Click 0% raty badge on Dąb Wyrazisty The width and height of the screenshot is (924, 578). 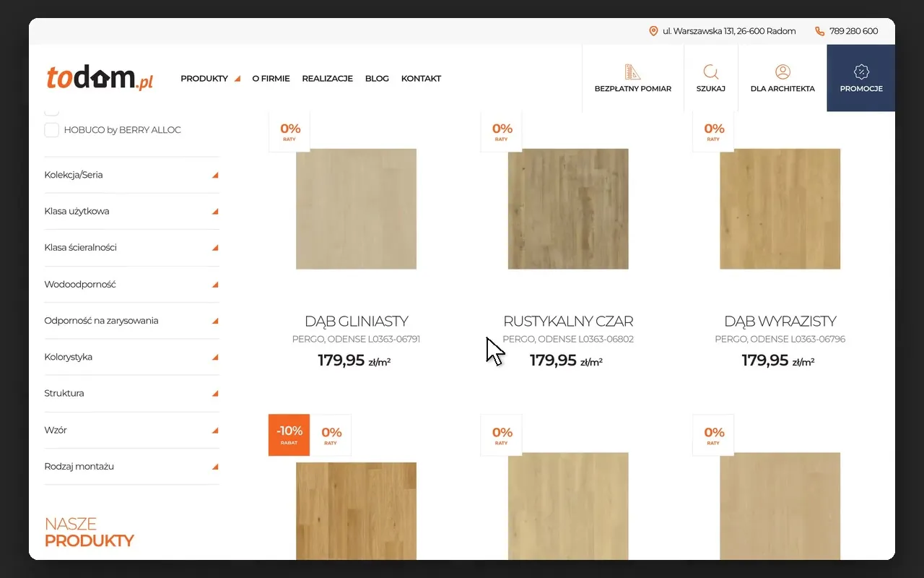click(x=713, y=131)
